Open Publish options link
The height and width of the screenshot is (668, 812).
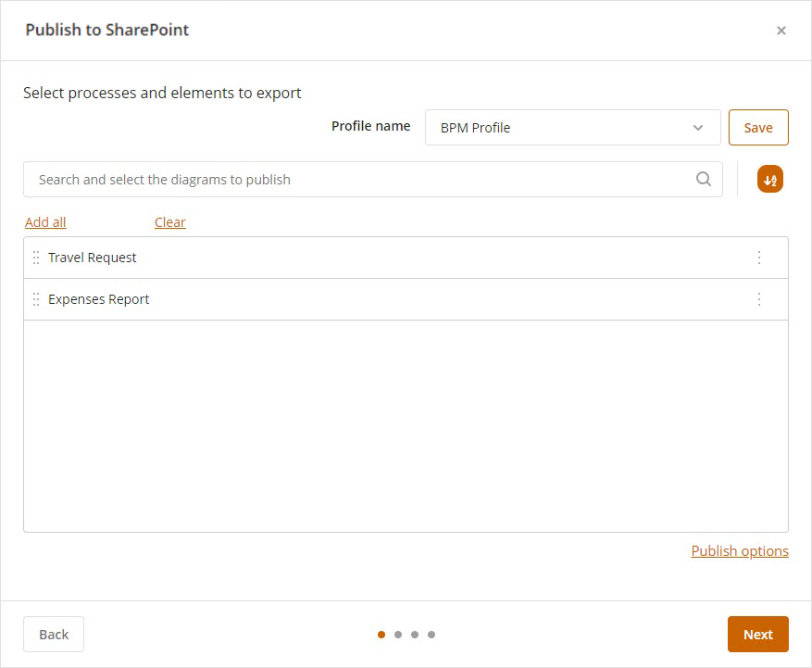(739, 551)
